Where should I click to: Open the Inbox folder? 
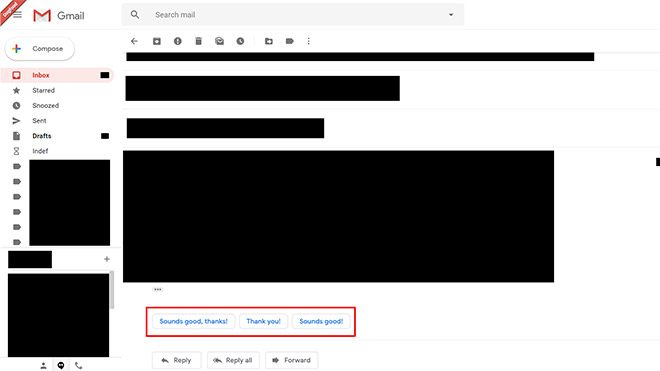click(x=56, y=75)
